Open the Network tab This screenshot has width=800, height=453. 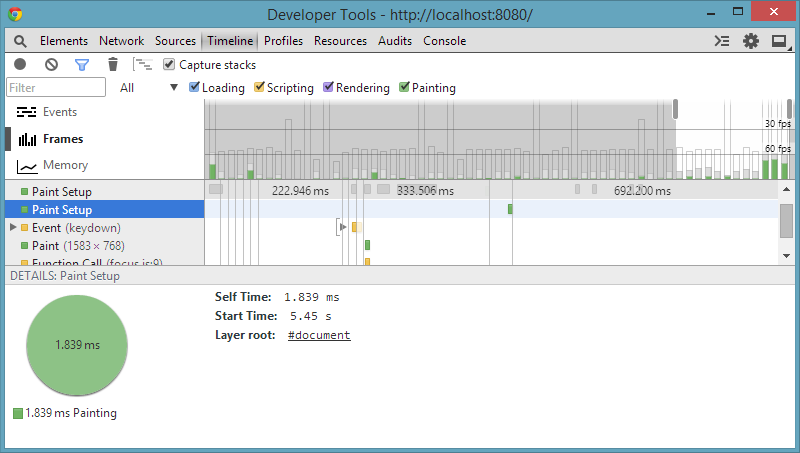tap(121, 41)
